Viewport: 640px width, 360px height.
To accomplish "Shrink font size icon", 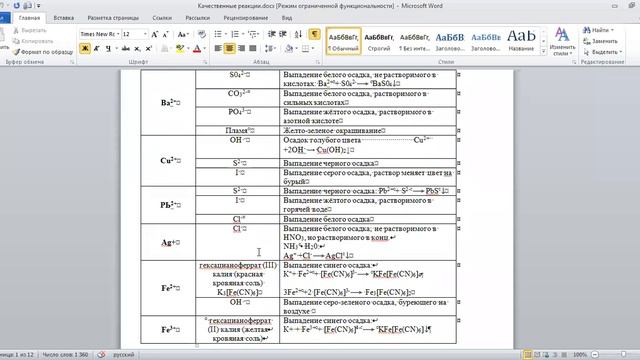I will [x=166, y=34].
